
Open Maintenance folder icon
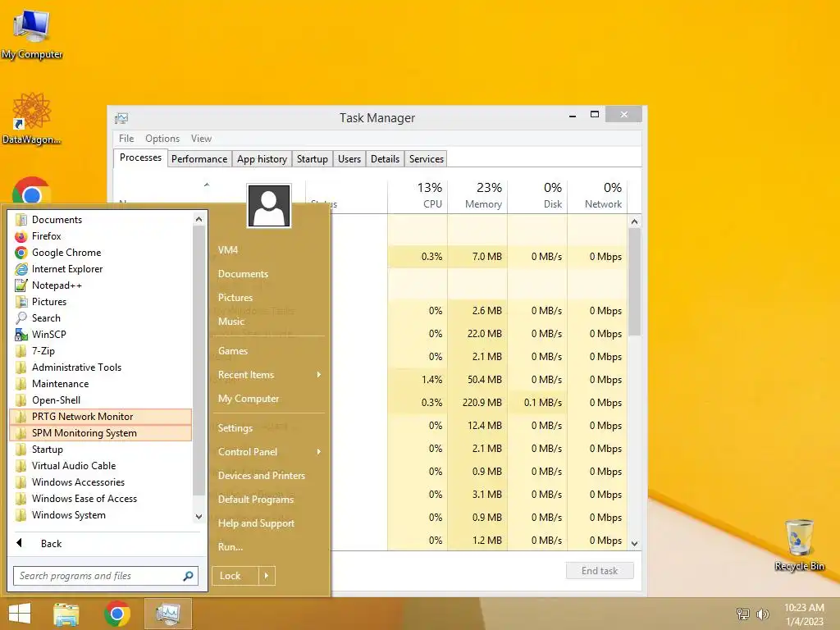coord(21,384)
